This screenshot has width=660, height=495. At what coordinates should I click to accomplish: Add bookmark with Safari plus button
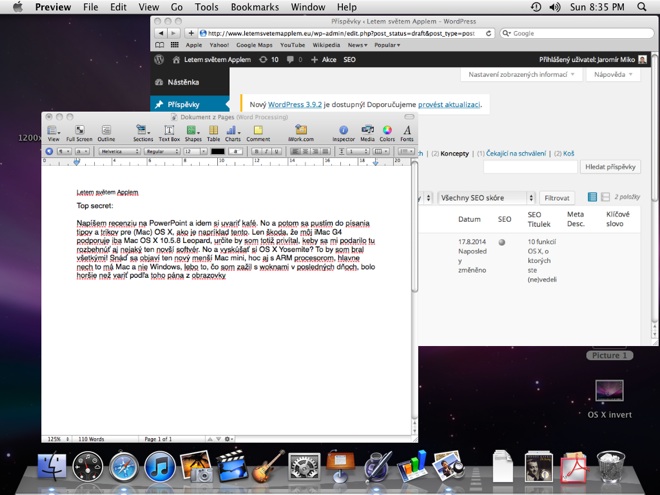click(191, 33)
